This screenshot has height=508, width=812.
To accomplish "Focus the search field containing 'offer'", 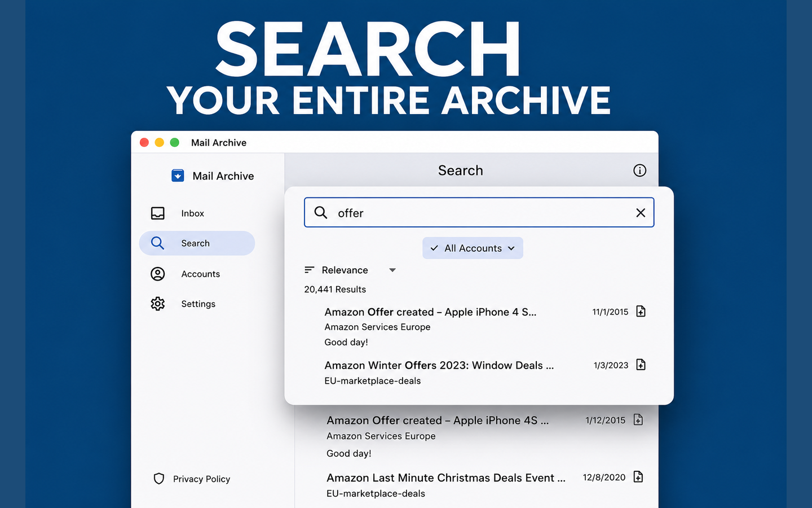I will 479,212.
